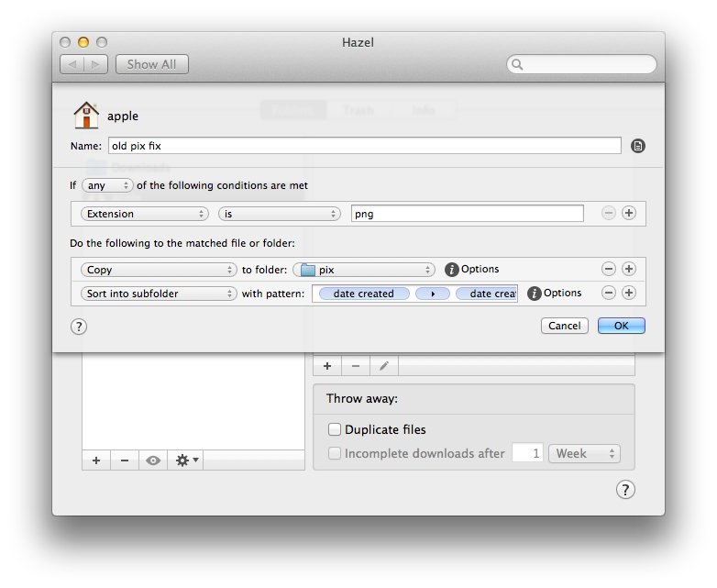Remove the Copy action with its minus icon
717x588 pixels.
tap(608, 270)
